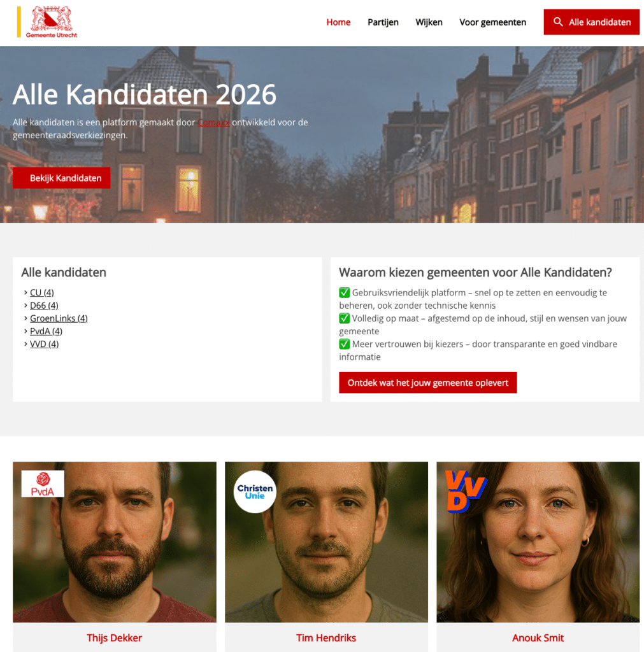
Task: Click the PvdA party logo badge
Action: pyautogui.click(x=43, y=484)
